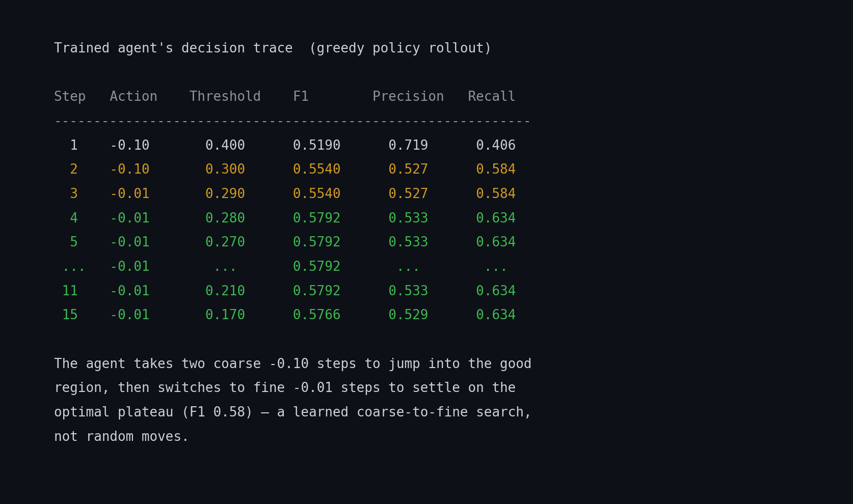Select the 'Action' column header

[x=134, y=97]
